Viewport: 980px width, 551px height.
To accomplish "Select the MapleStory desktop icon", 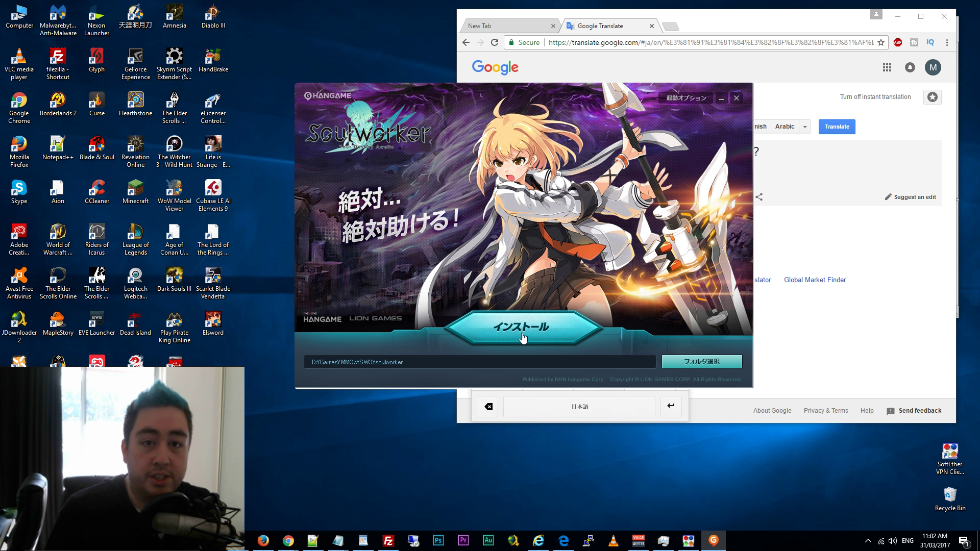I will pos(58,323).
